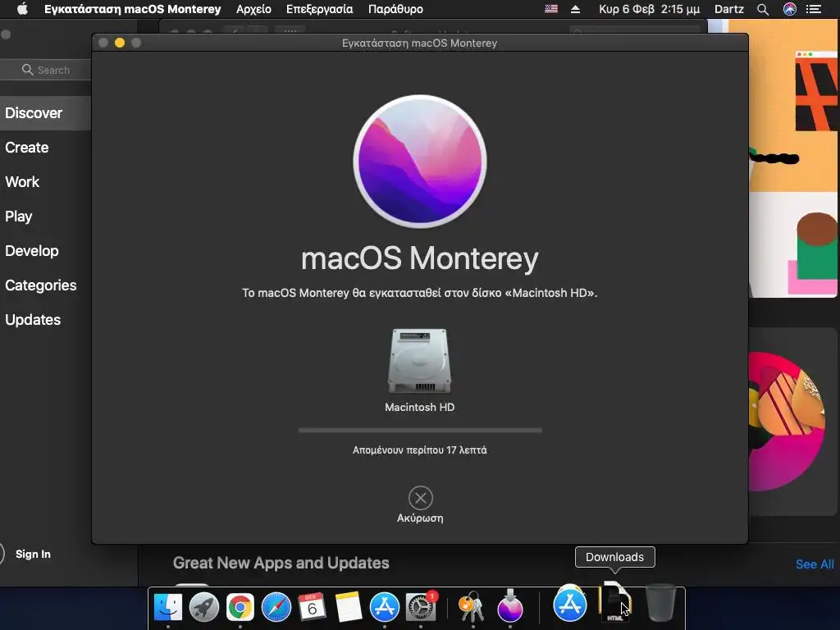Screen dimensions: 840x630
Task: Open the App Store folder stack in Dock
Action: pos(570,604)
